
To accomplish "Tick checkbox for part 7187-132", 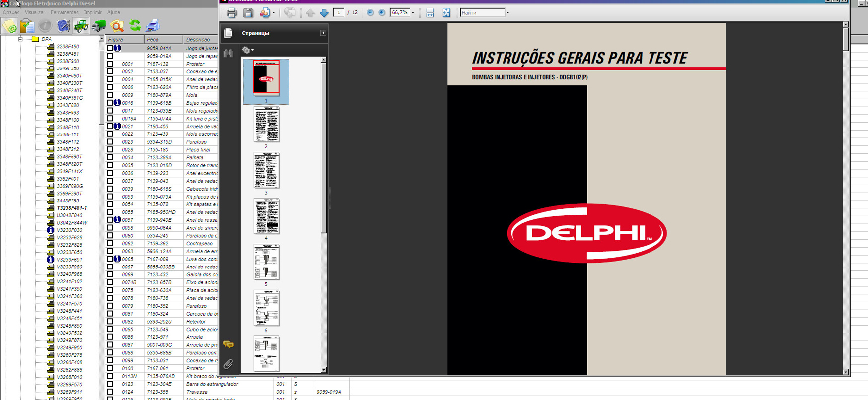I will click(x=110, y=64).
